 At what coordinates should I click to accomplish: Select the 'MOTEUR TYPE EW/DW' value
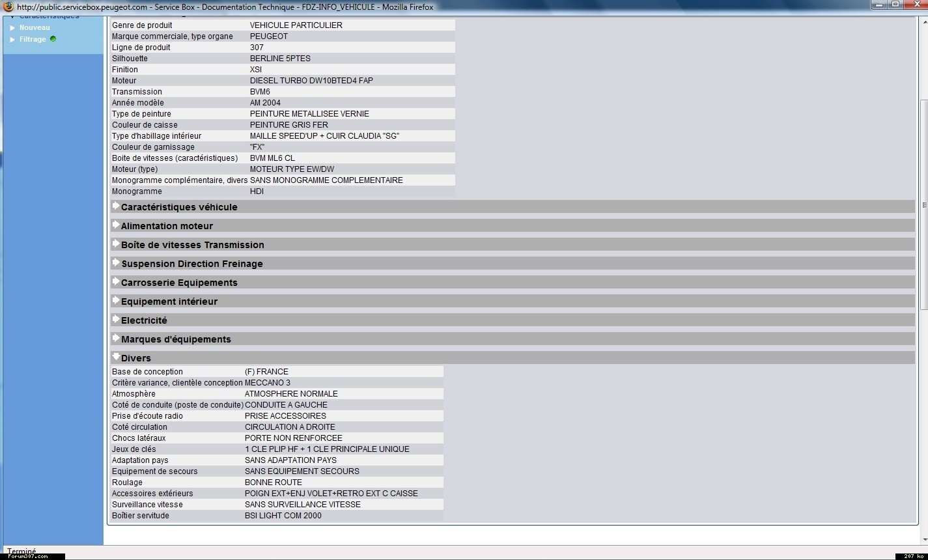click(x=292, y=169)
